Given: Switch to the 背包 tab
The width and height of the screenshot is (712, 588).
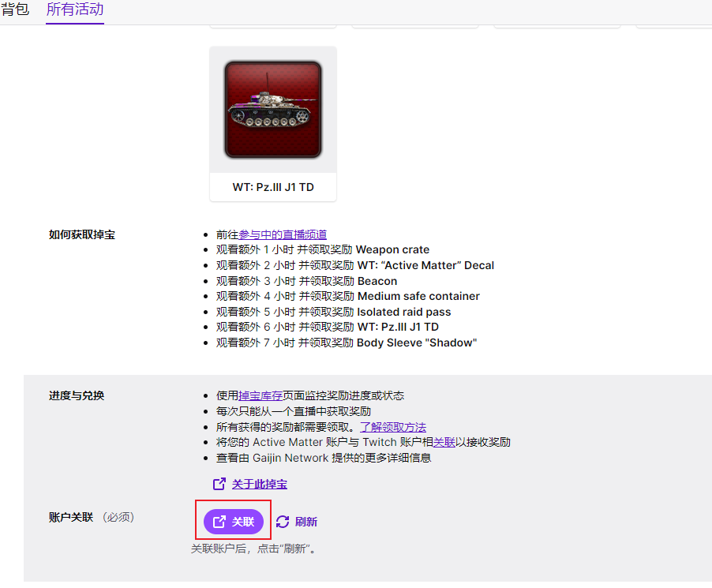Looking at the screenshot, I should point(17,10).
